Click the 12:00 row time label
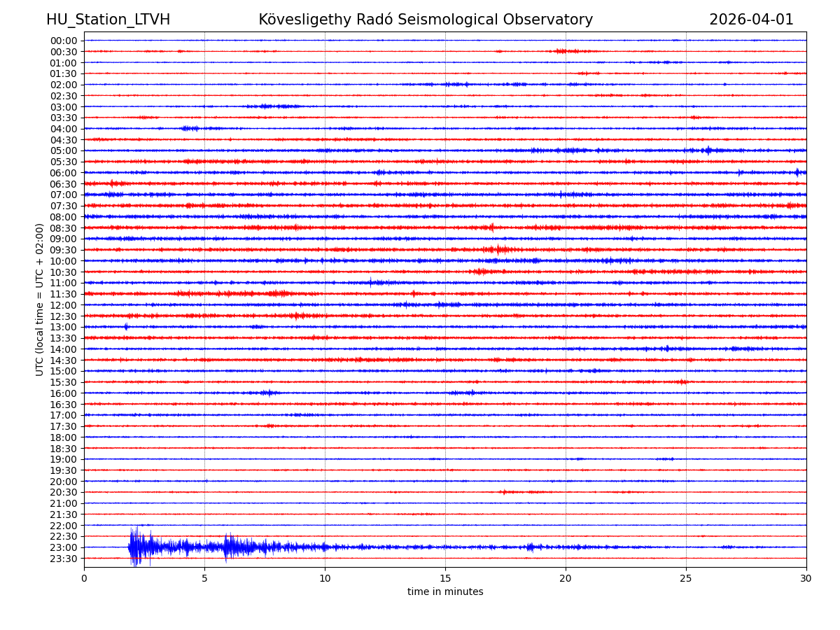Screen dimensions: 840x630 [64, 305]
